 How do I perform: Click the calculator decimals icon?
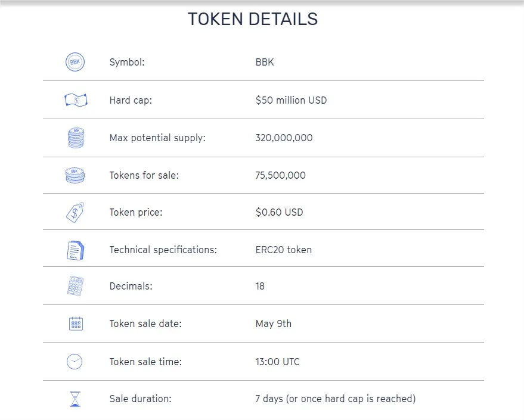(x=75, y=286)
